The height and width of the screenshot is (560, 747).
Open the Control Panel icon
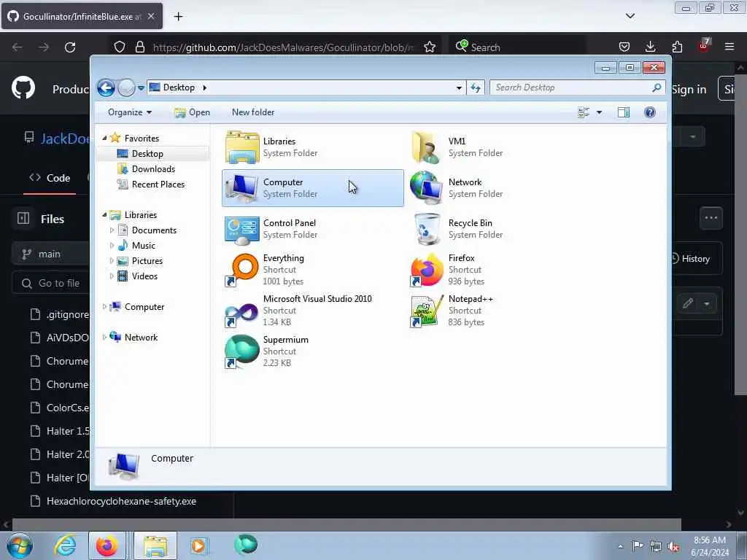coord(242,229)
